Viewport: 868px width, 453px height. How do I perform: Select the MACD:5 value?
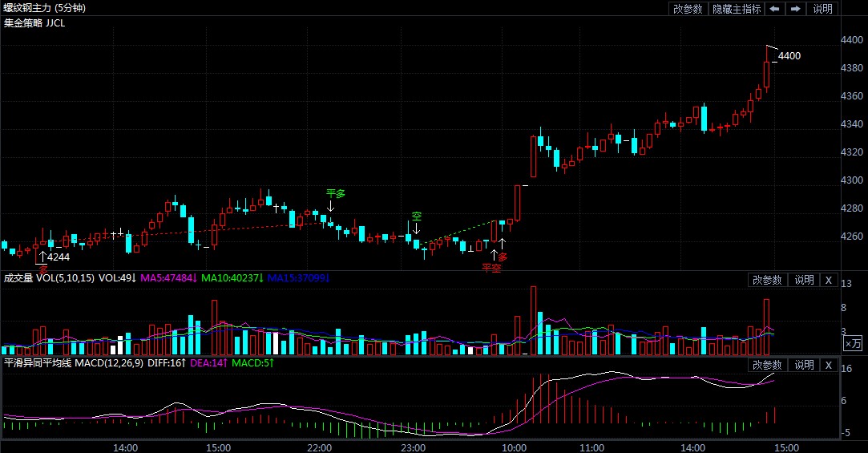[253, 363]
